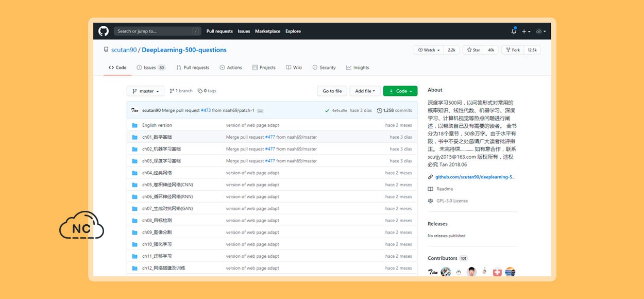Click the Tan contributor avatar

tap(433, 272)
